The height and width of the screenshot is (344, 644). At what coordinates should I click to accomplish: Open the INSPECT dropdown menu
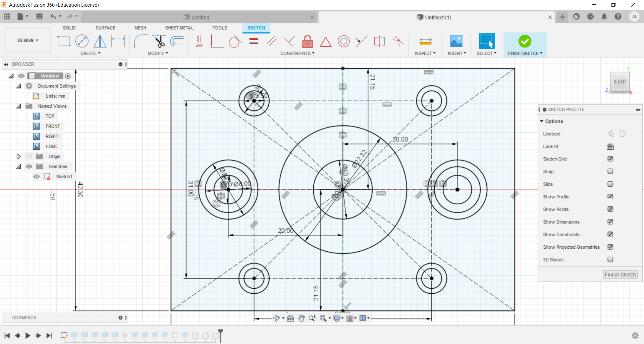pyautogui.click(x=425, y=53)
